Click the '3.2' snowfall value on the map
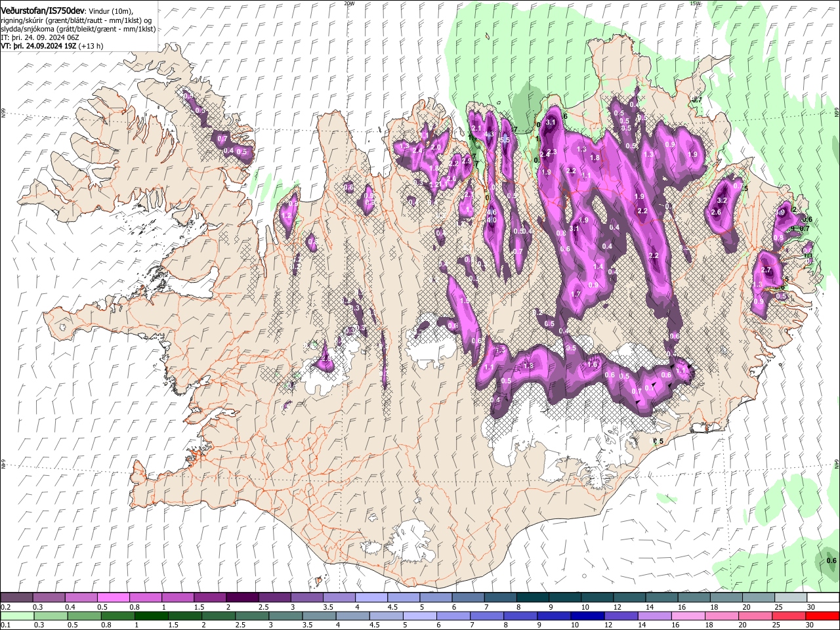840x630 pixels. [x=722, y=200]
